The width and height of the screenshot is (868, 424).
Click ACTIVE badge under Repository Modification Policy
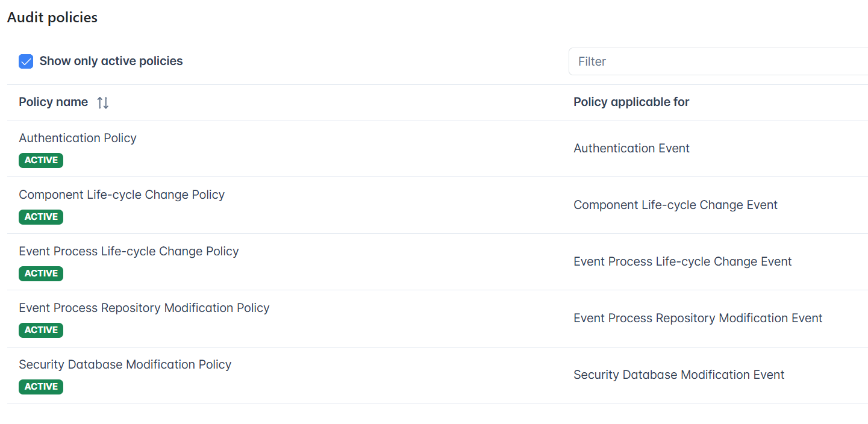pos(41,330)
